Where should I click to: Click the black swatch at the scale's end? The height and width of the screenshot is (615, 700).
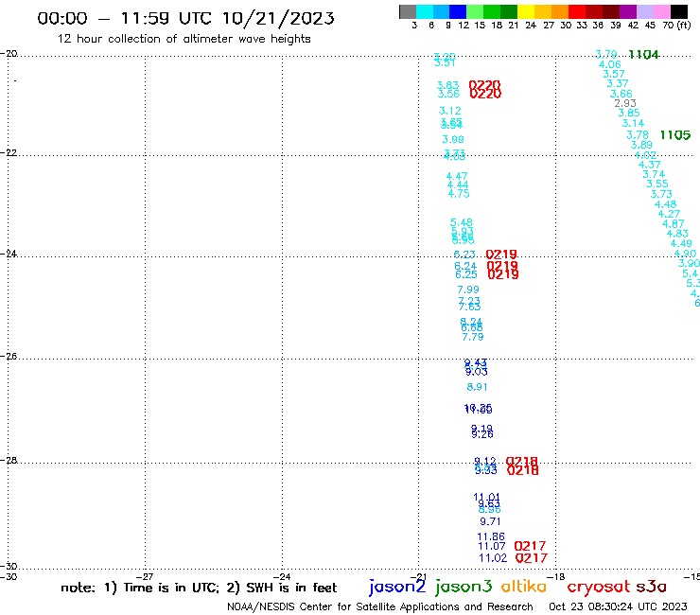tap(679, 11)
